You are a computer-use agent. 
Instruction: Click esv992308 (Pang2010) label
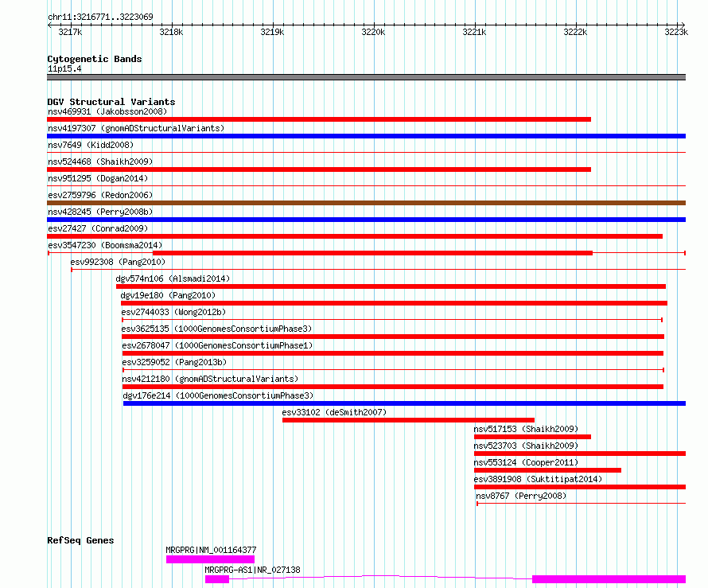tap(118, 262)
